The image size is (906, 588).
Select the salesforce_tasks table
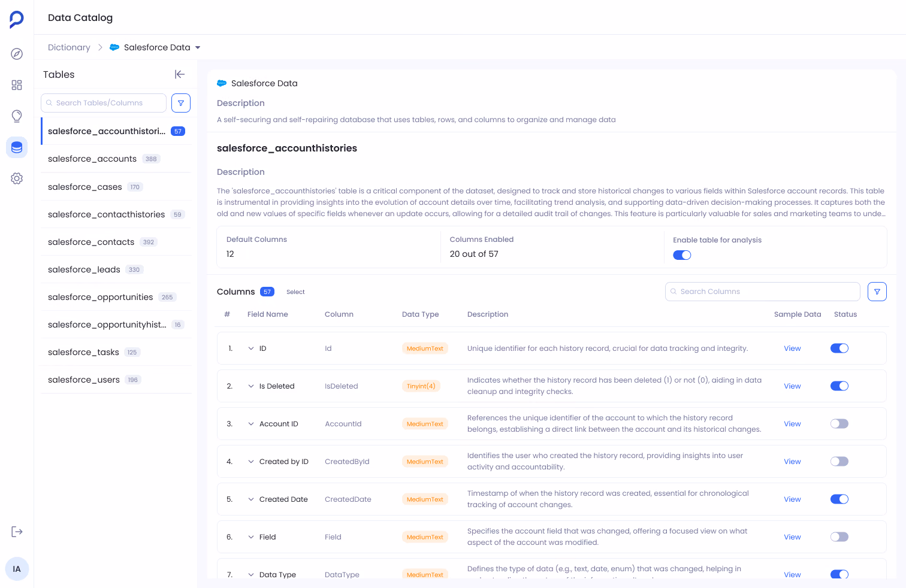[x=116, y=352]
